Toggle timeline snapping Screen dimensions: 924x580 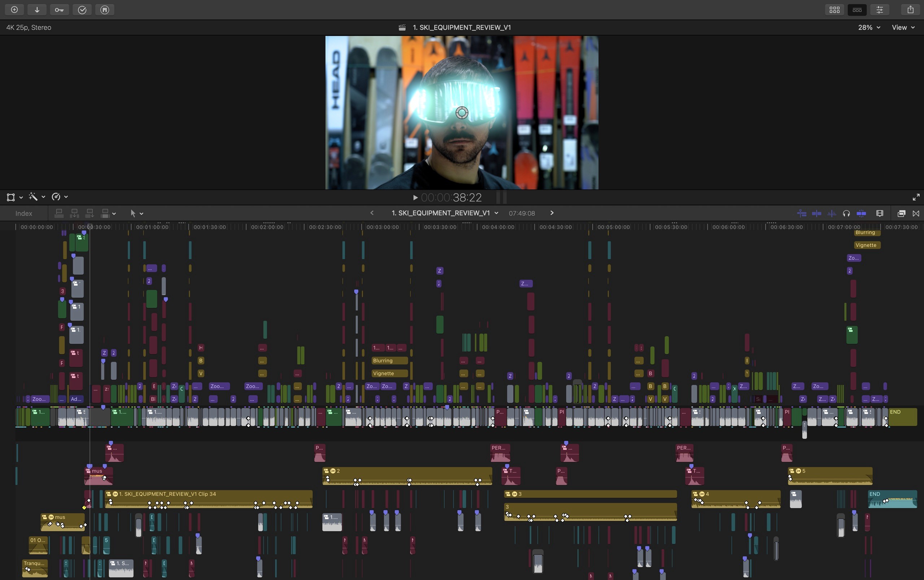coord(861,213)
